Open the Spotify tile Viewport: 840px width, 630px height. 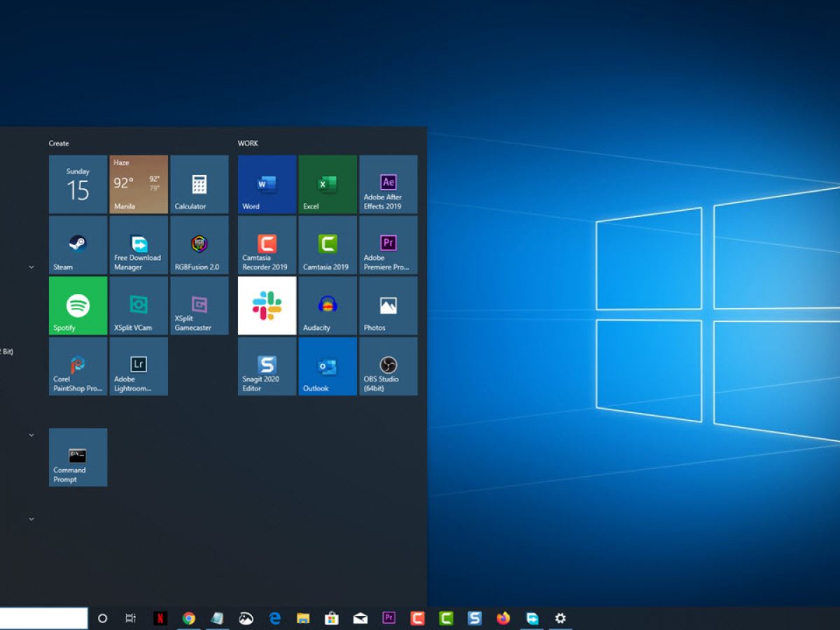coord(78,306)
